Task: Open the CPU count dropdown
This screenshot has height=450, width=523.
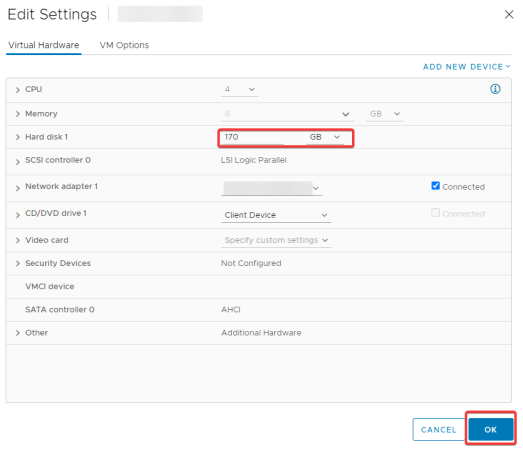Action: tap(239, 89)
